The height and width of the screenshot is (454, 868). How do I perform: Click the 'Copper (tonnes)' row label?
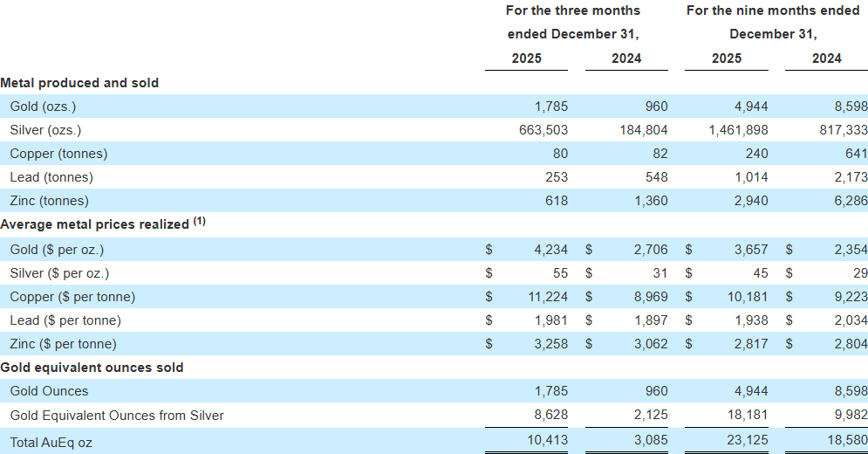[x=58, y=154]
